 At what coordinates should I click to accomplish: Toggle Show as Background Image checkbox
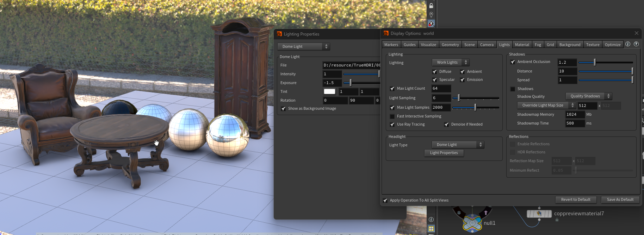284,109
